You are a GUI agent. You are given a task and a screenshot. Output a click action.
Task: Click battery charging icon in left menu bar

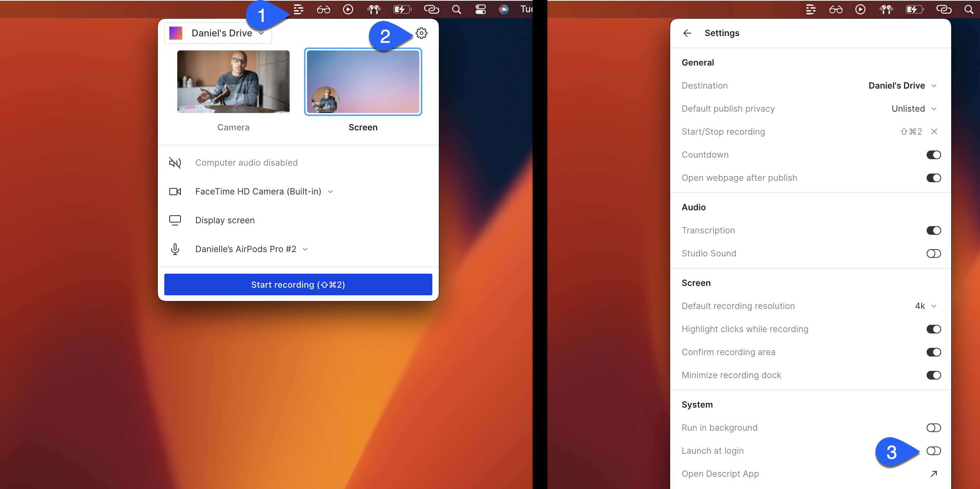[x=402, y=9]
